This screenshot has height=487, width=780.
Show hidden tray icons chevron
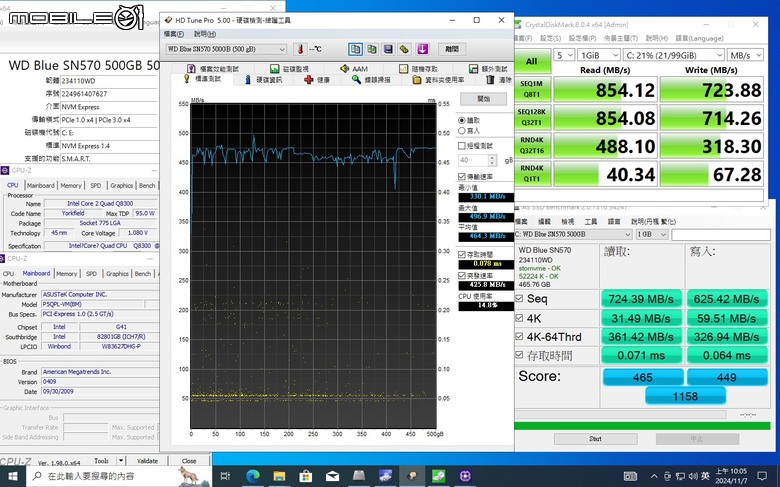[654, 476]
